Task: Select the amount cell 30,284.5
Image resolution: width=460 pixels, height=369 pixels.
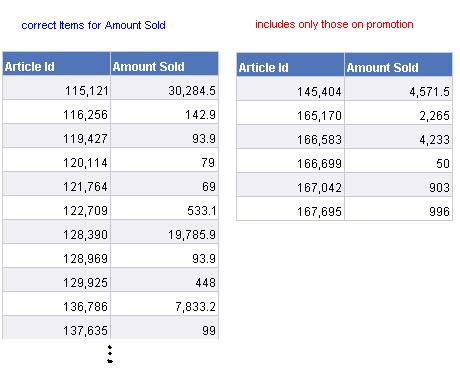Action: [164, 88]
